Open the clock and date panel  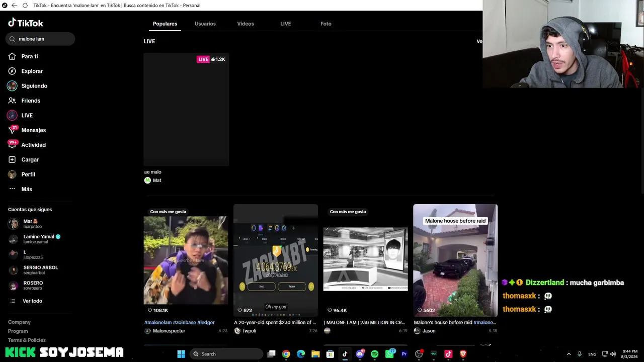[x=630, y=354]
